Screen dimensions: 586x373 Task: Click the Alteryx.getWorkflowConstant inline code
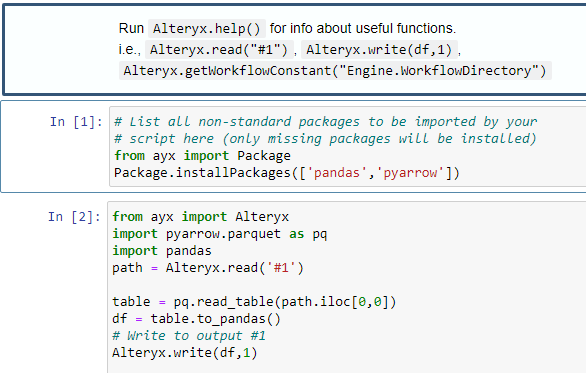pos(335,70)
